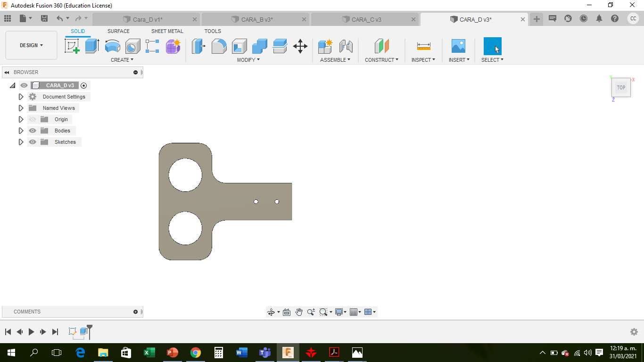Expand Document Settings node
Viewport: 644px width, 362px height.
tap(21, 97)
